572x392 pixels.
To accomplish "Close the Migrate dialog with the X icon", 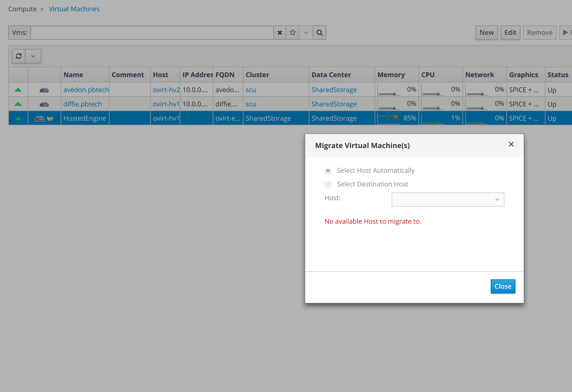I will click(x=511, y=144).
